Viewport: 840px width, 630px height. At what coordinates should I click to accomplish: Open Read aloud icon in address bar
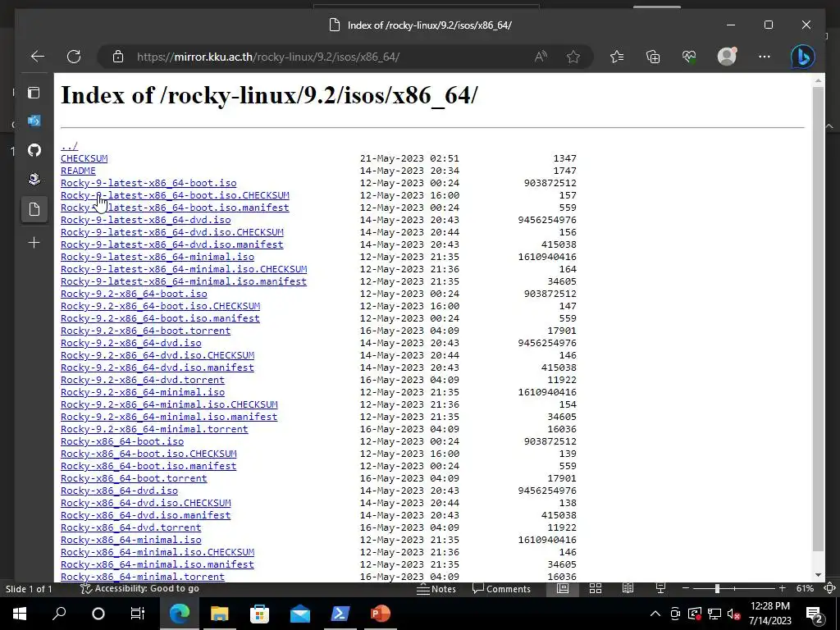541,57
